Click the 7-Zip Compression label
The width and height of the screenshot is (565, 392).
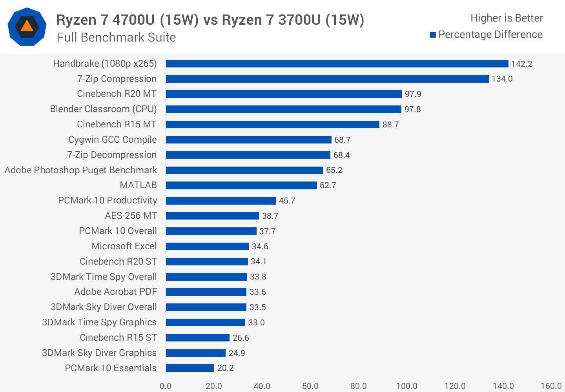click(117, 79)
